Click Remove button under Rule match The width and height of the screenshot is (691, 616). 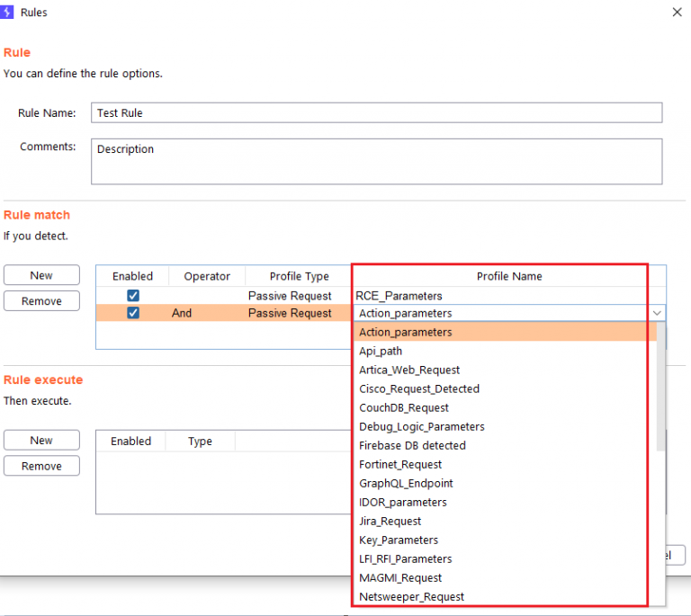pyautogui.click(x=41, y=300)
